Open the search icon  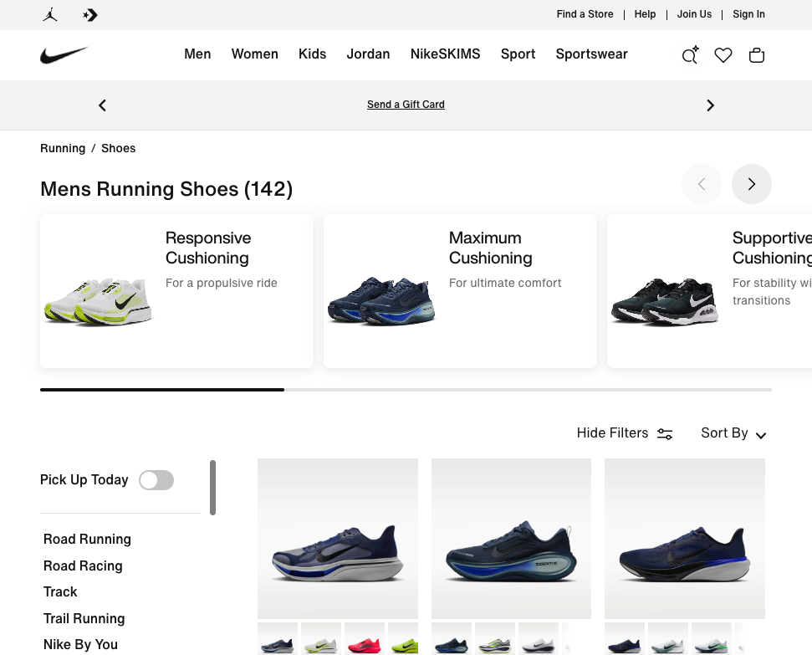690,55
